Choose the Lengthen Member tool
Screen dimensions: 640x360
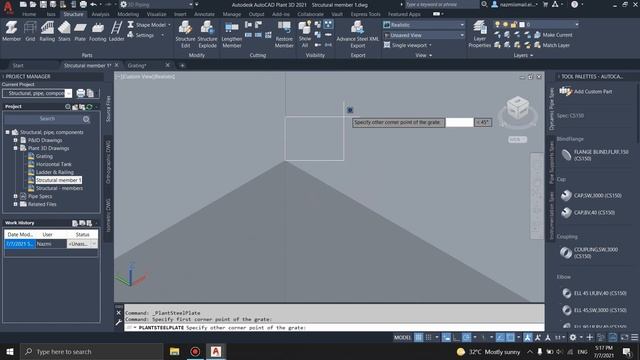pyautogui.click(x=232, y=34)
